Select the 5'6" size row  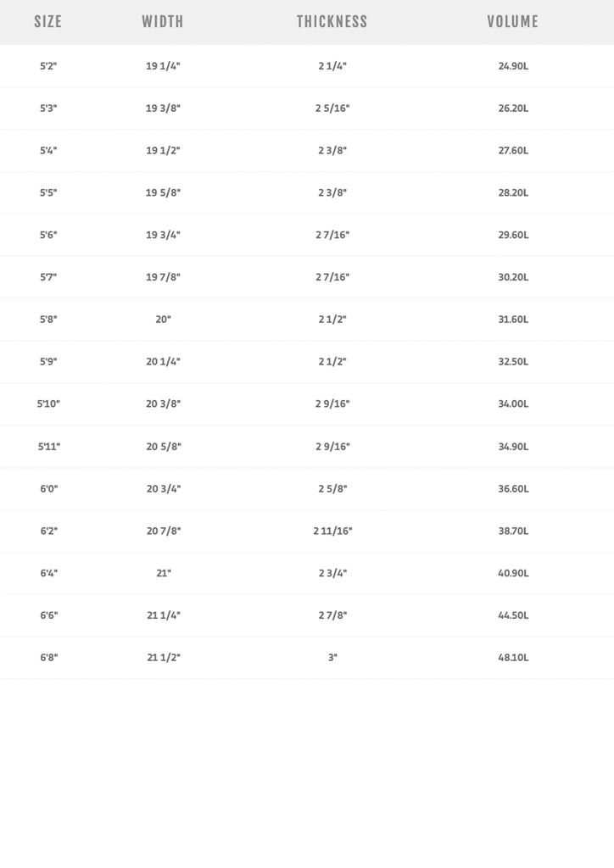pyautogui.click(x=307, y=235)
